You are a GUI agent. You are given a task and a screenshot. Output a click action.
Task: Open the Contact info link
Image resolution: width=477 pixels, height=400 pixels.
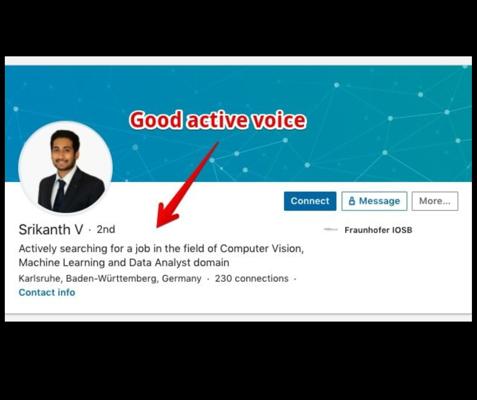(x=47, y=292)
